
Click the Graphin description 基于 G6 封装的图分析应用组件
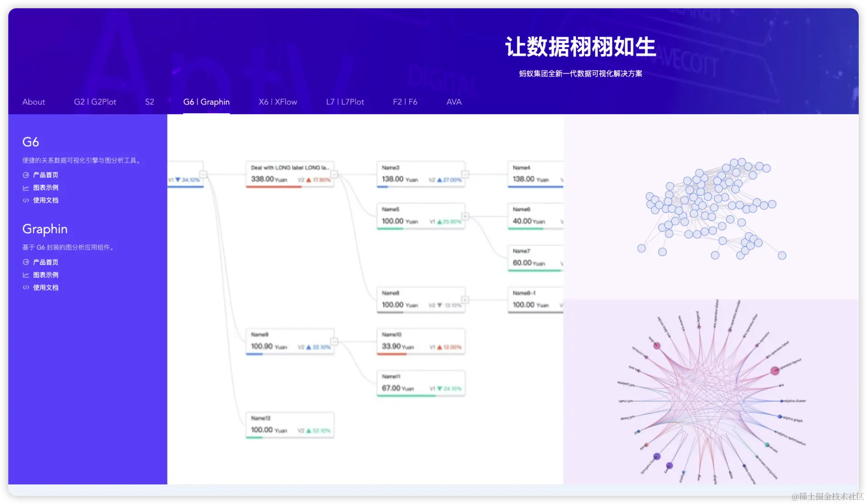[x=69, y=247]
